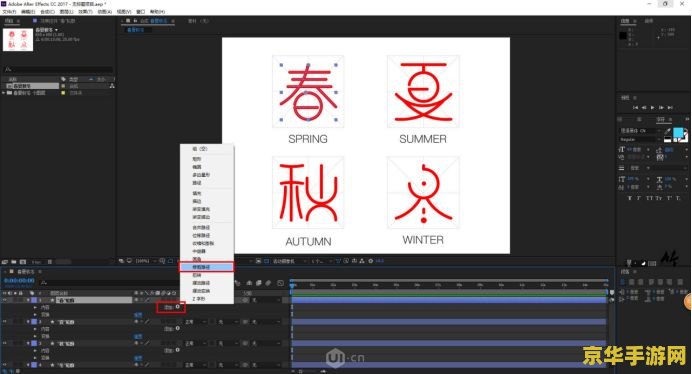Hide layer 1 with its eye icon
The image size is (692, 374).
point(5,300)
